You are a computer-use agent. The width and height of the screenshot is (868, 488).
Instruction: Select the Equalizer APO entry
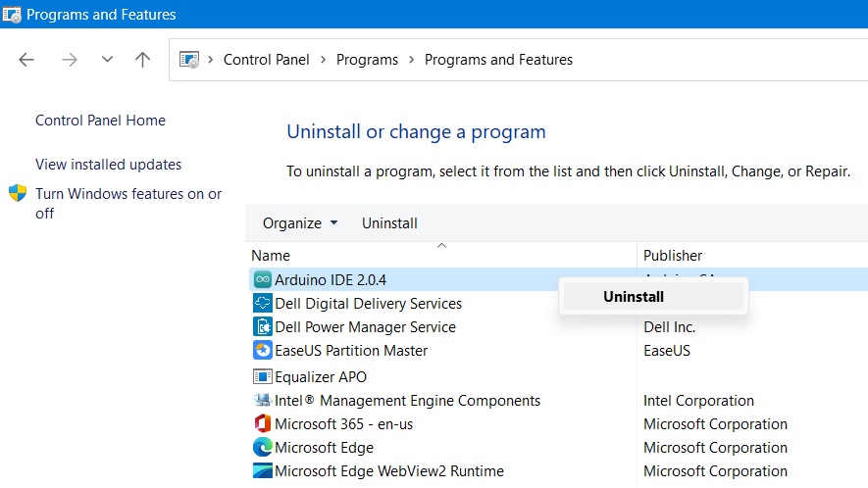click(321, 377)
